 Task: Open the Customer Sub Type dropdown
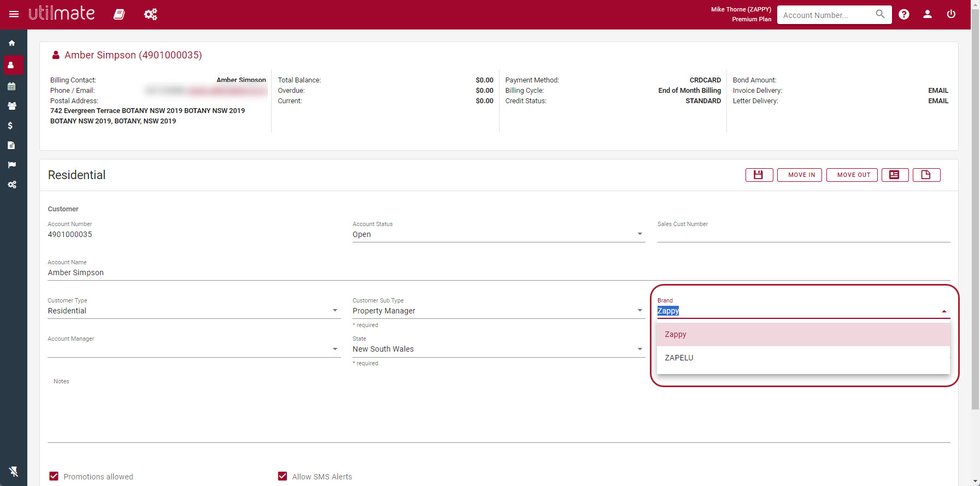point(498,311)
